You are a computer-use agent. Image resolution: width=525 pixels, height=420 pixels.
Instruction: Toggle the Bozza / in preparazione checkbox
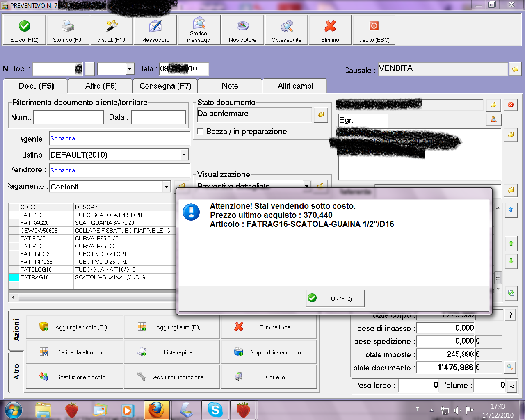coord(200,131)
